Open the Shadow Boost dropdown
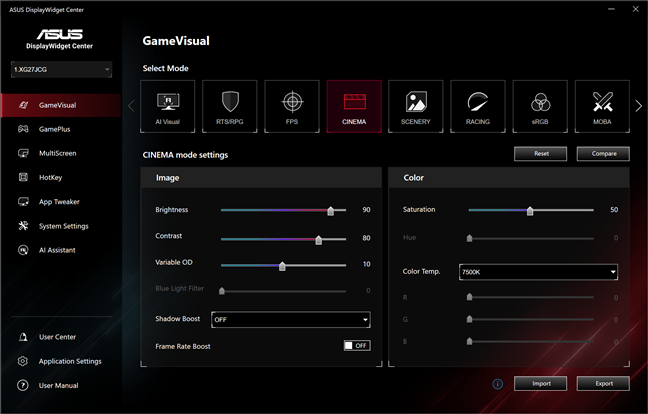 291,319
